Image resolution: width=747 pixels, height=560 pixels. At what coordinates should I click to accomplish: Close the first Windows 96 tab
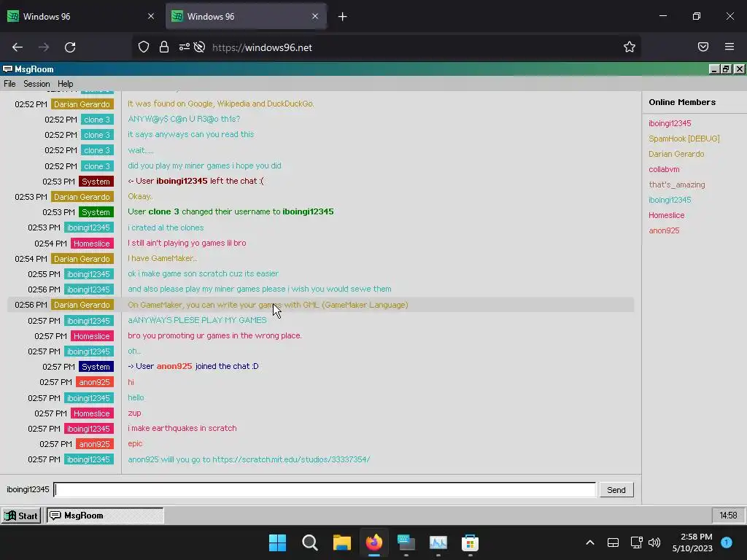pyautogui.click(x=151, y=16)
